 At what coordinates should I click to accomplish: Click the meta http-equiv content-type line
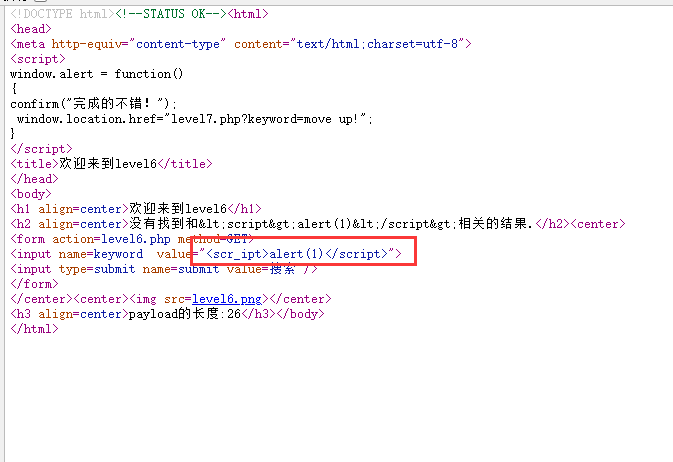click(241, 44)
